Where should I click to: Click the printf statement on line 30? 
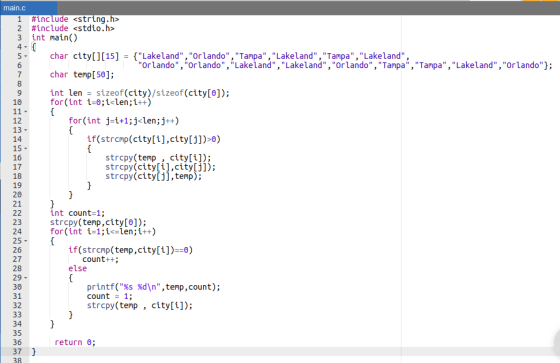pos(154,287)
